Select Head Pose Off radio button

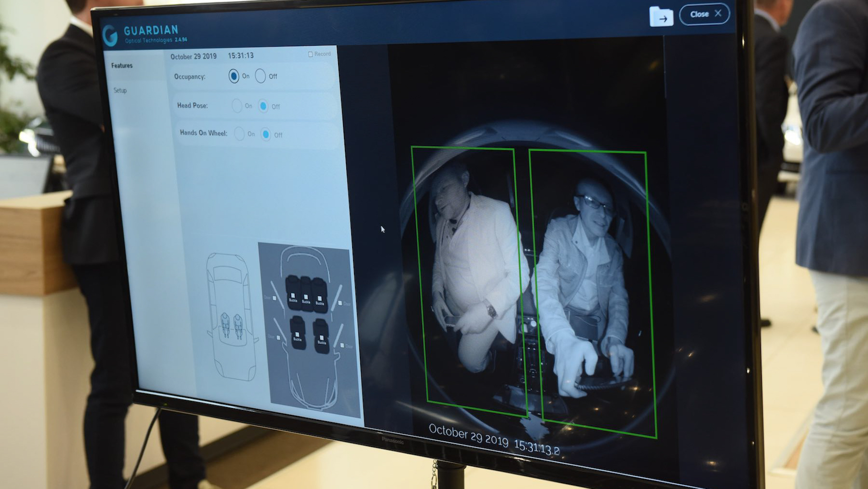[x=263, y=106]
